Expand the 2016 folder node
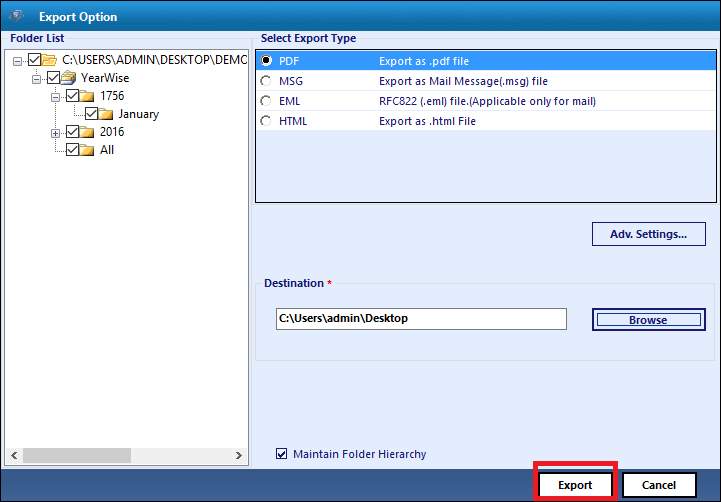Screen dimensions: 721x502 tap(55, 133)
